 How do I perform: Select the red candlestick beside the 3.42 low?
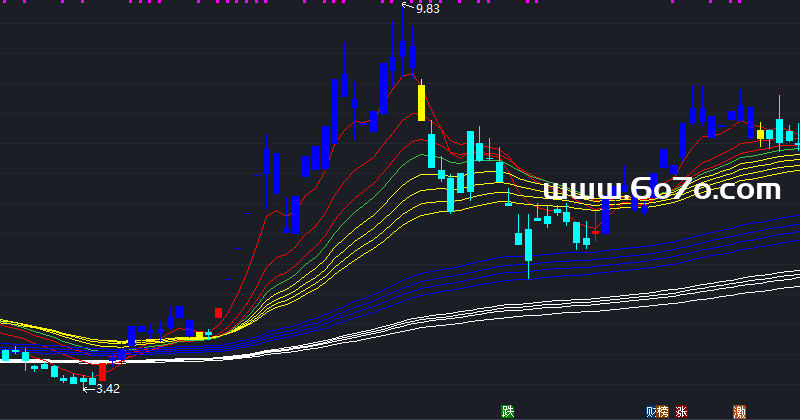point(102,372)
